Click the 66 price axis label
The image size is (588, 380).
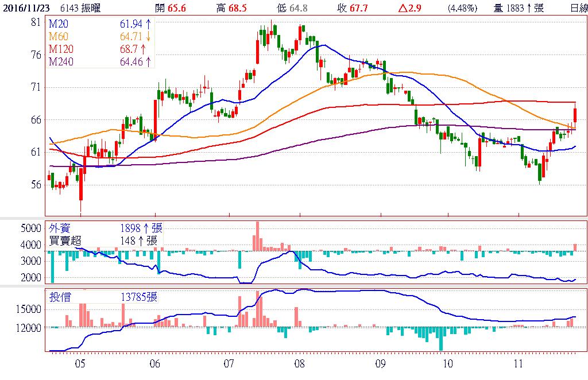pos(36,120)
